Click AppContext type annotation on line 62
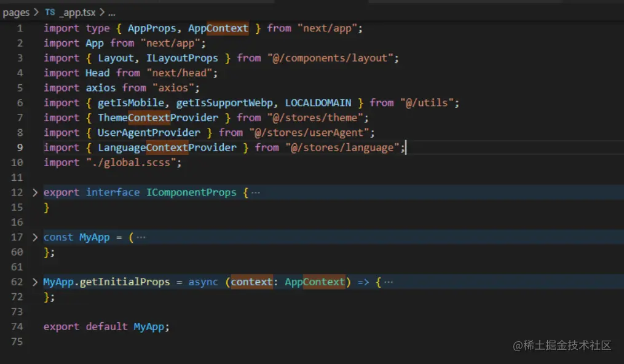This screenshot has width=624, height=364. tap(315, 282)
